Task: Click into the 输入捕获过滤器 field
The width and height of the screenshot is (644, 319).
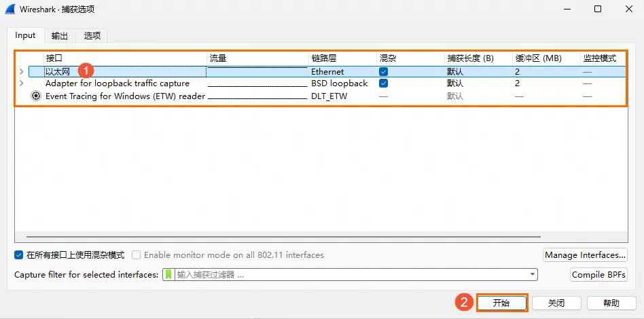Action: [351, 275]
